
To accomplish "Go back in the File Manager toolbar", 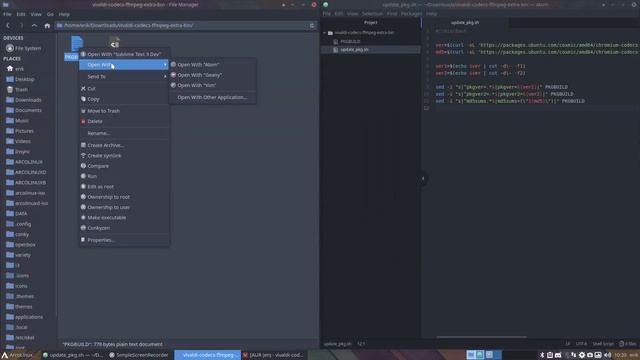I will (x=8, y=25).
